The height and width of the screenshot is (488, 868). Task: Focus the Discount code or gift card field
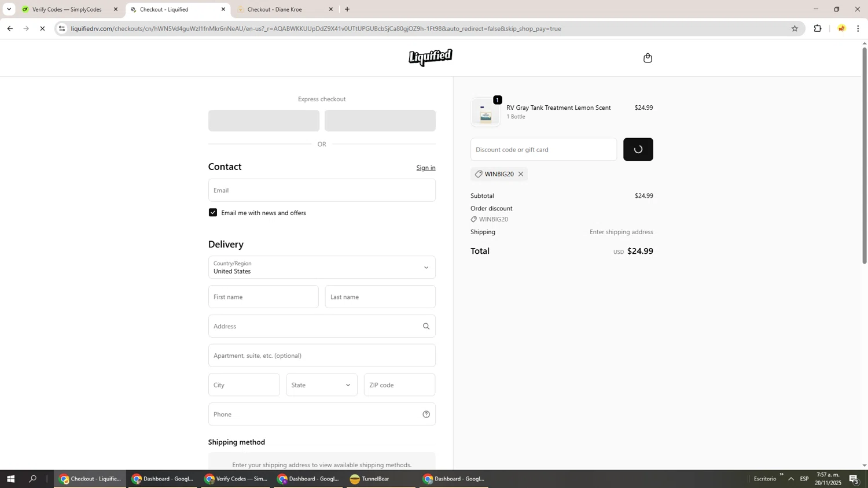tap(544, 149)
